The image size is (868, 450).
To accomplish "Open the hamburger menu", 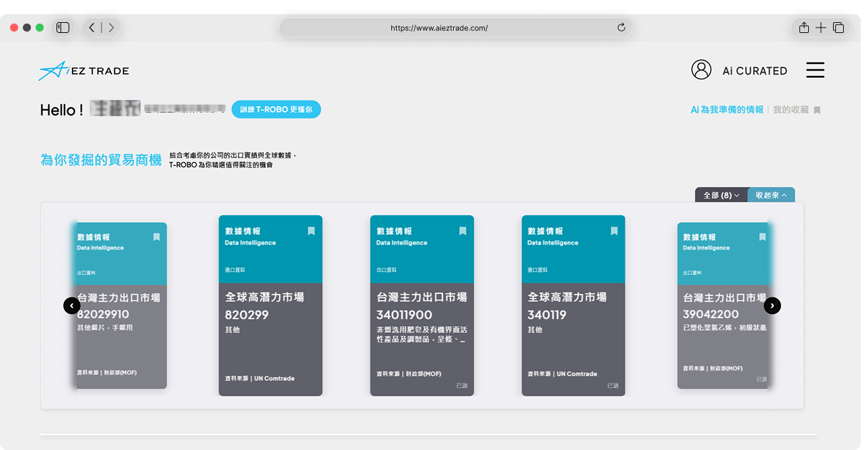I will (x=815, y=70).
